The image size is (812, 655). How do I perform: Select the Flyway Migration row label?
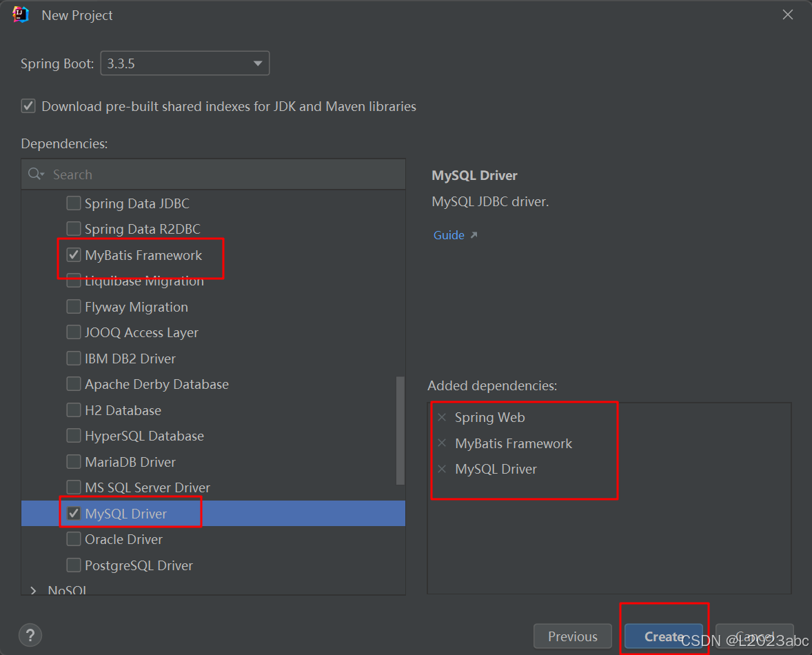point(136,307)
